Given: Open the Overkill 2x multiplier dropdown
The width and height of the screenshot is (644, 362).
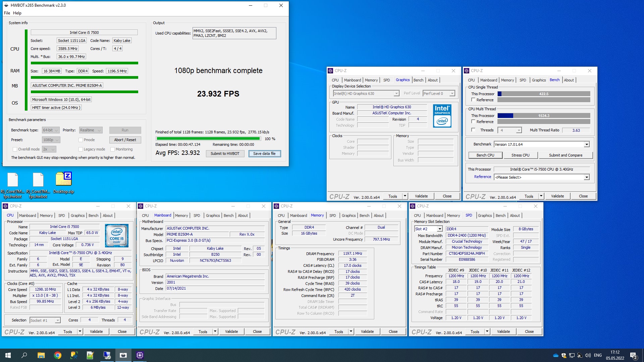Looking at the screenshot, I should pyautogui.click(x=49, y=149).
